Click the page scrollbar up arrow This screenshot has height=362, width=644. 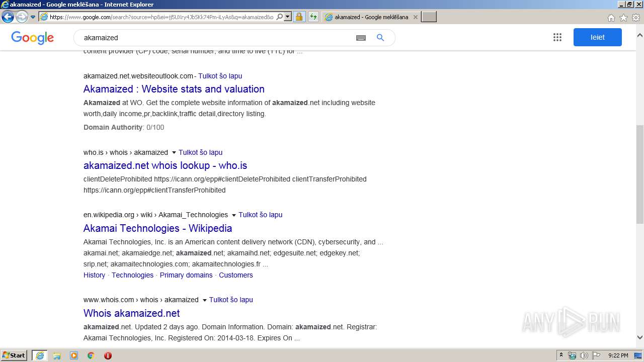[x=640, y=36]
